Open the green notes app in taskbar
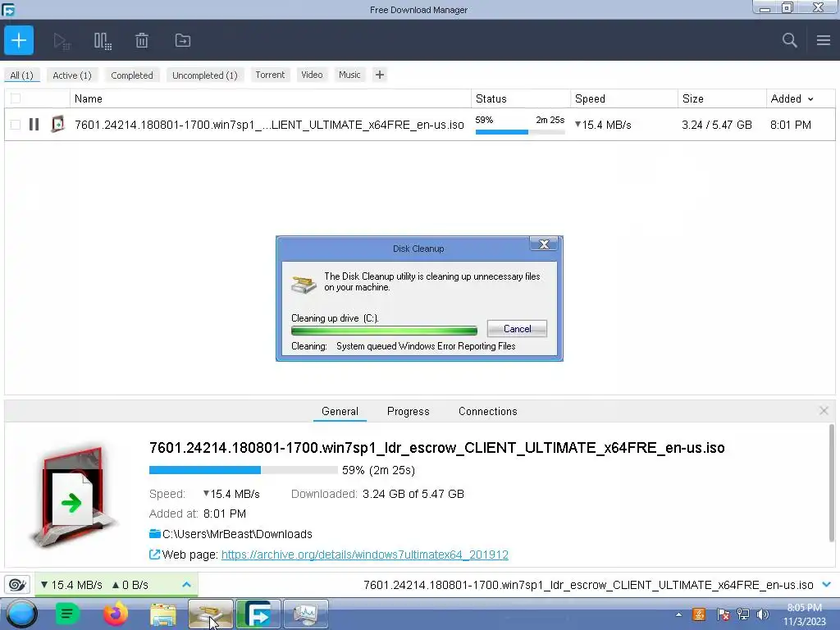 point(67,614)
